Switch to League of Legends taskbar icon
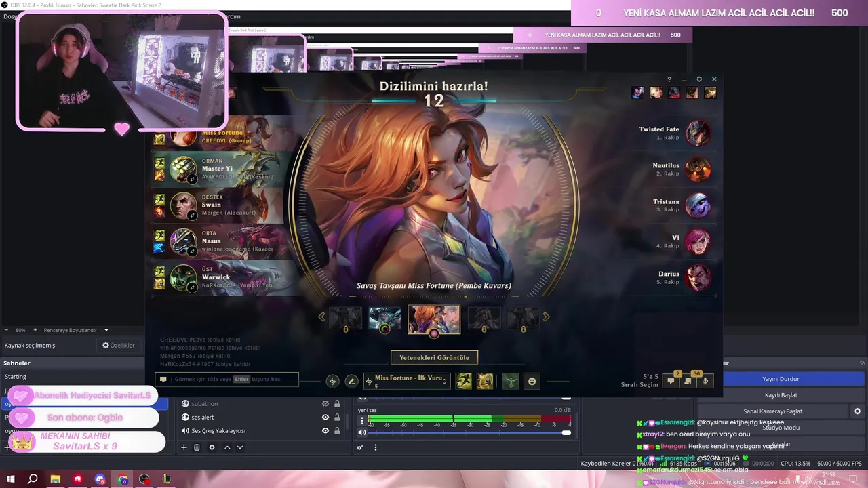Image resolution: width=868 pixels, height=488 pixels. click(x=166, y=479)
